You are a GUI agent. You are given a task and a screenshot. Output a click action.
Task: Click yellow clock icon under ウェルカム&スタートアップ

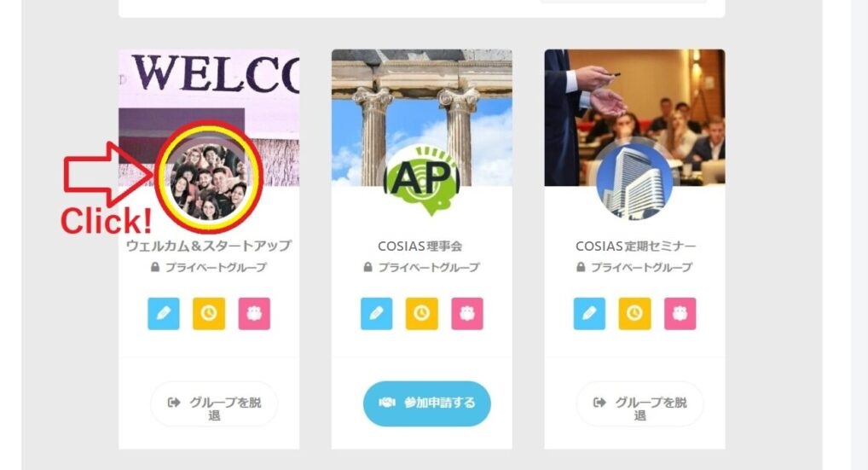tap(209, 314)
